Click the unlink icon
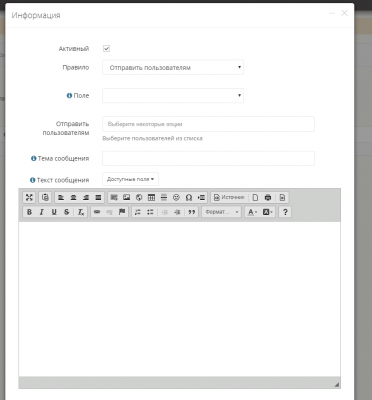Image resolution: width=372 pixels, height=400 pixels. pyautogui.click(x=109, y=212)
